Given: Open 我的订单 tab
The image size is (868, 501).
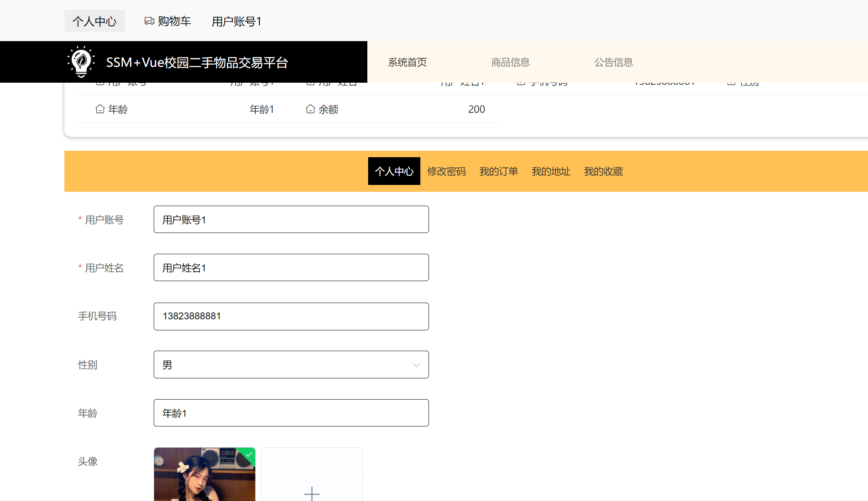Looking at the screenshot, I should click(x=499, y=171).
